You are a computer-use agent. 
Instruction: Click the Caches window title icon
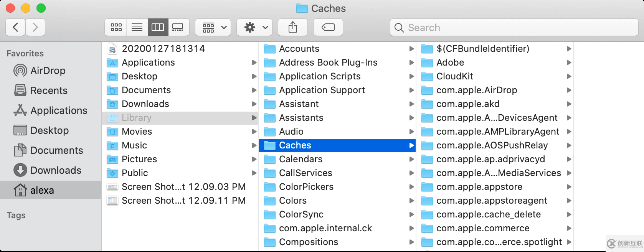(302, 8)
